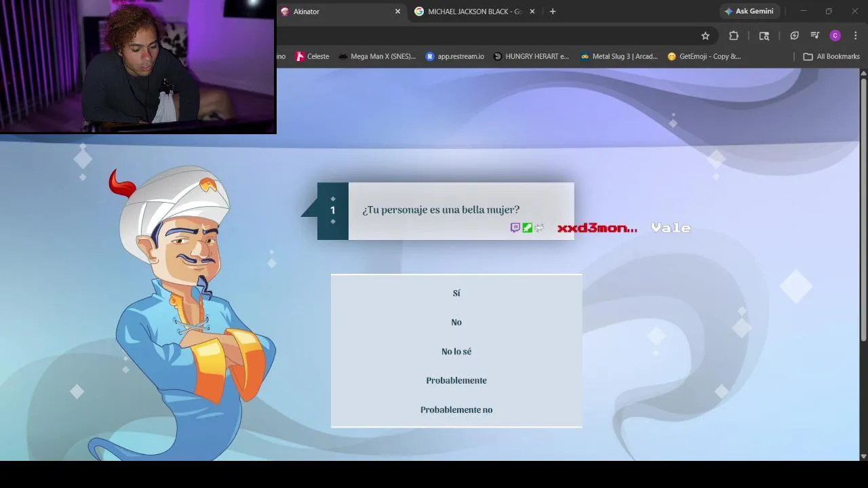Click the page vertical scrollbar
This screenshot has width=868, height=488.
pyautogui.click(x=863, y=210)
